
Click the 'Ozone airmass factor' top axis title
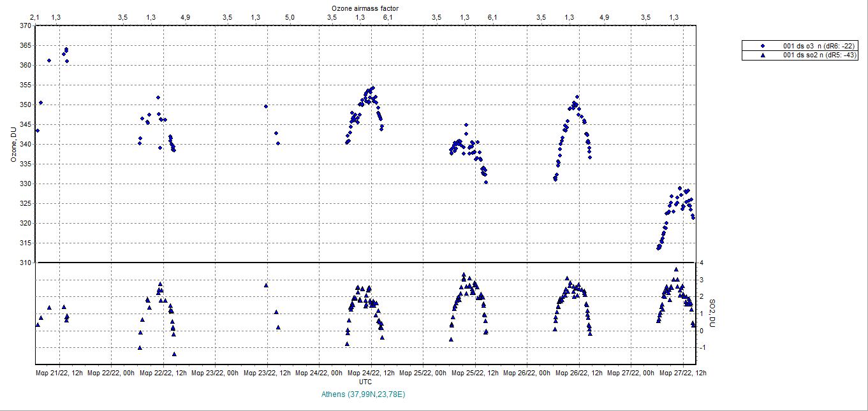point(365,8)
